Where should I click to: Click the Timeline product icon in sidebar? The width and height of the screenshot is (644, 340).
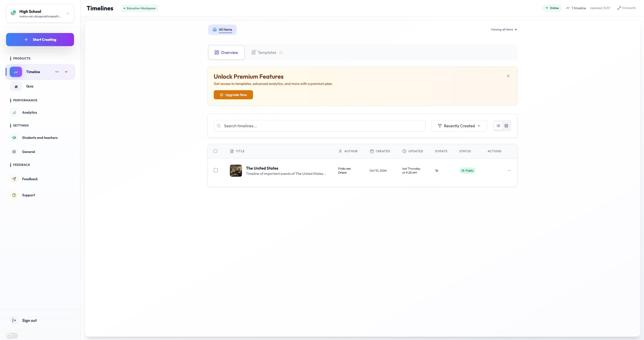coord(16,72)
